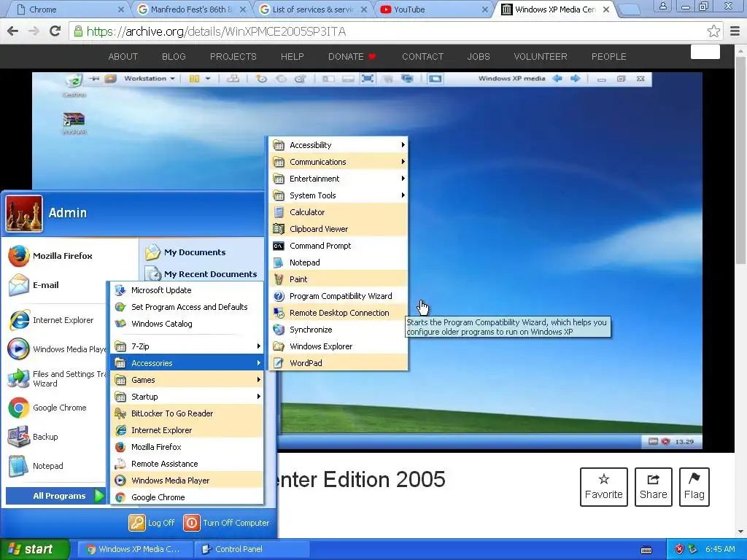Click Favorite button on archive page
The height and width of the screenshot is (560, 747).
(x=603, y=486)
